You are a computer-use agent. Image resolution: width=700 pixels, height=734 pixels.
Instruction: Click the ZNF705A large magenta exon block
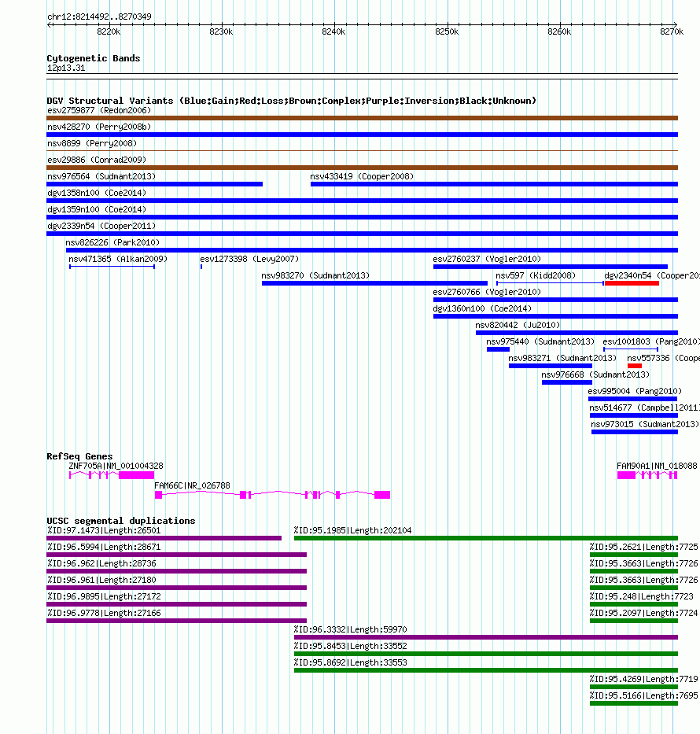coord(136,475)
